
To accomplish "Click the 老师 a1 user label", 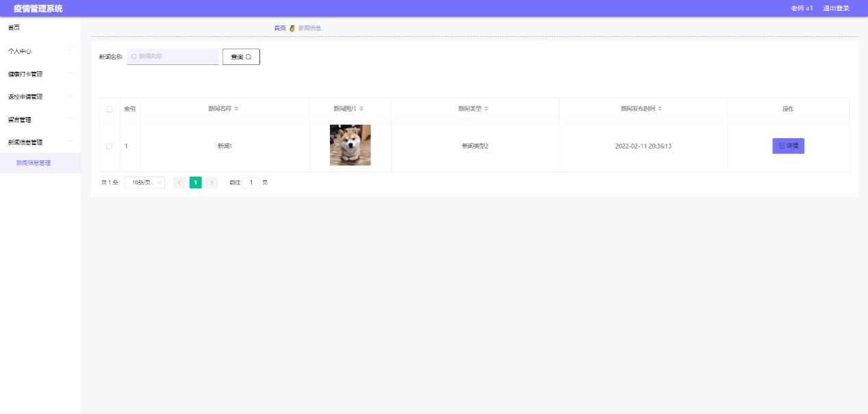I will [802, 8].
